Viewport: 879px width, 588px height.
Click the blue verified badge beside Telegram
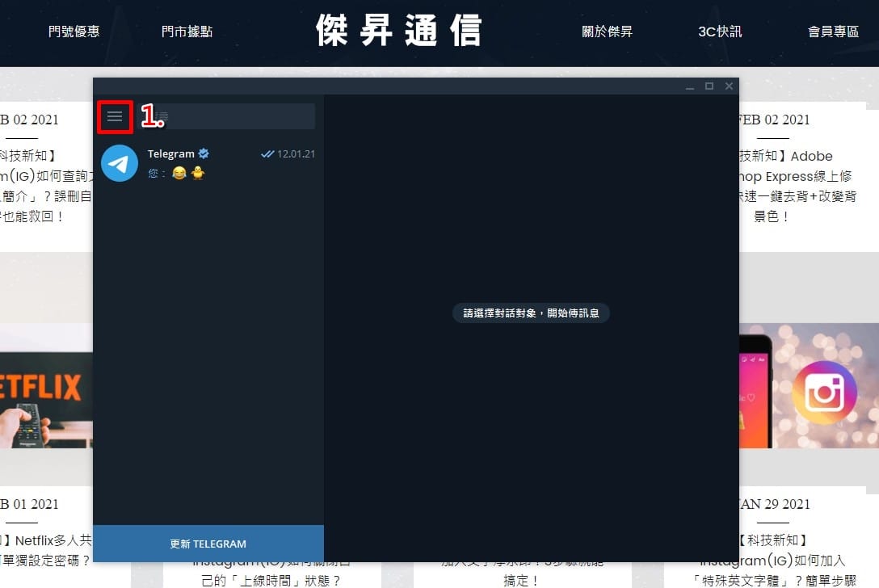[x=204, y=153]
